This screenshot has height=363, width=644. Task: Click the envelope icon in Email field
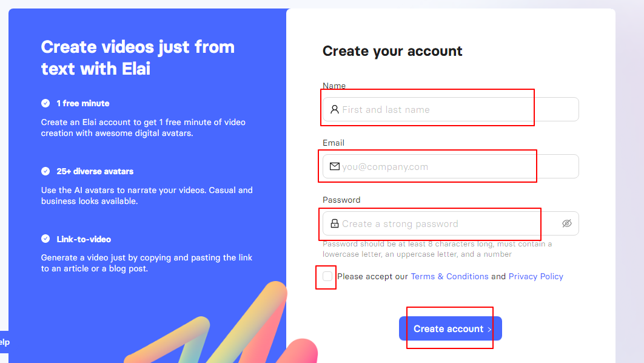click(x=335, y=166)
